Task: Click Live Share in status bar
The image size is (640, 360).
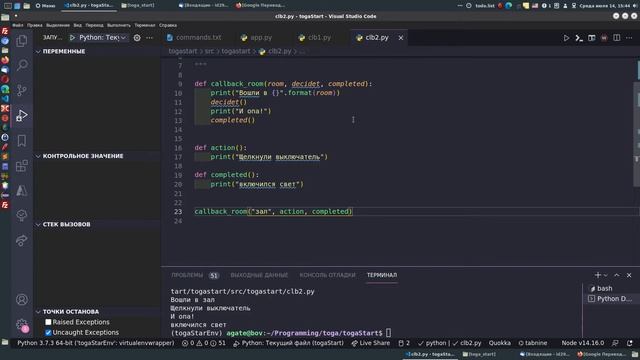Action: (371, 343)
